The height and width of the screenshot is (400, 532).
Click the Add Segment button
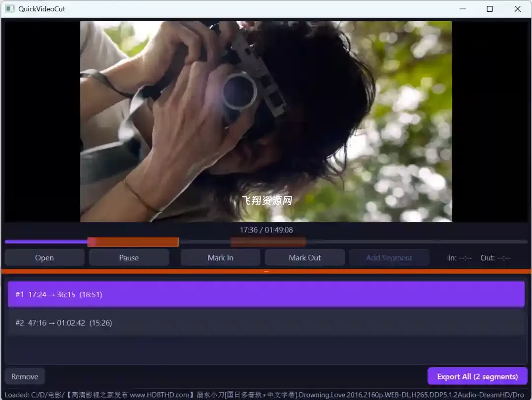tap(389, 258)
